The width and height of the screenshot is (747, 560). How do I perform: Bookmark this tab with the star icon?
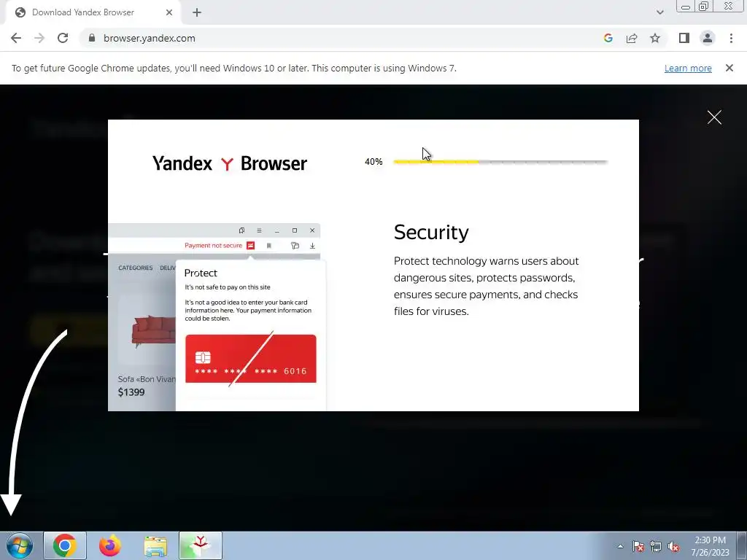[655, 38]
